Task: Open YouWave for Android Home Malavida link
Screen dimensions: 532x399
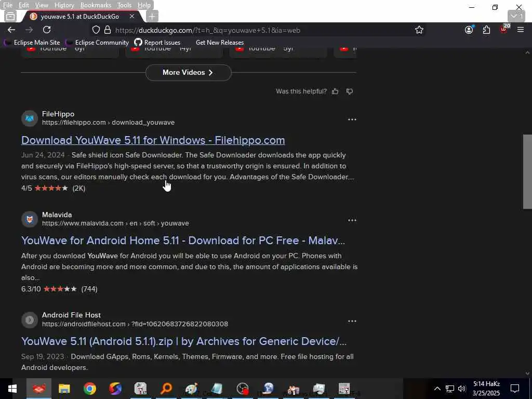Action: [183, 241]
